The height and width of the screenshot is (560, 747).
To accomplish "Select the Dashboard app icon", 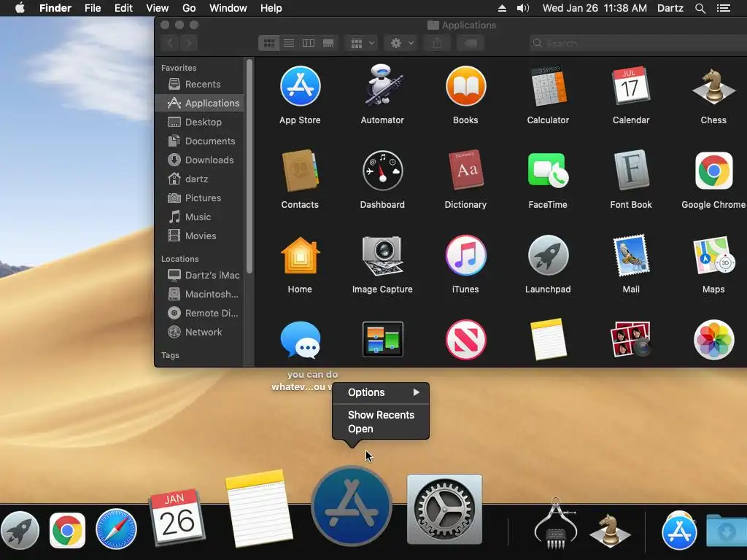I will (382, 171).
